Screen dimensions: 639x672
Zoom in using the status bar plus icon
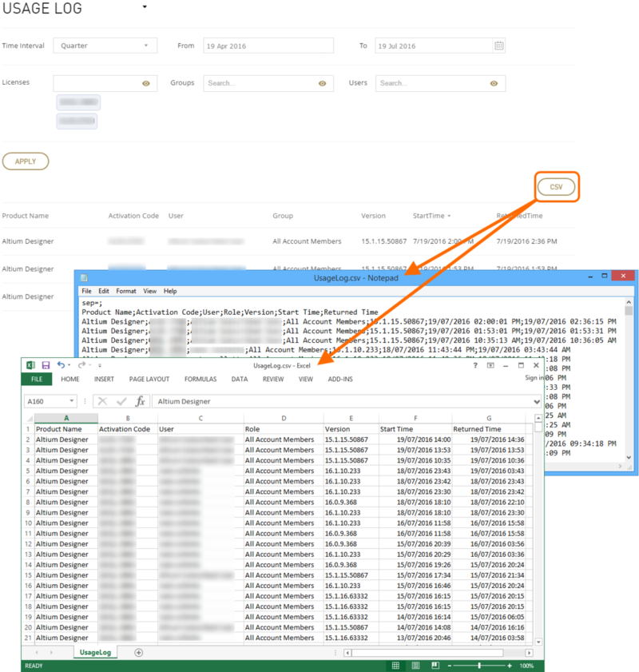(x=510, y=665)
